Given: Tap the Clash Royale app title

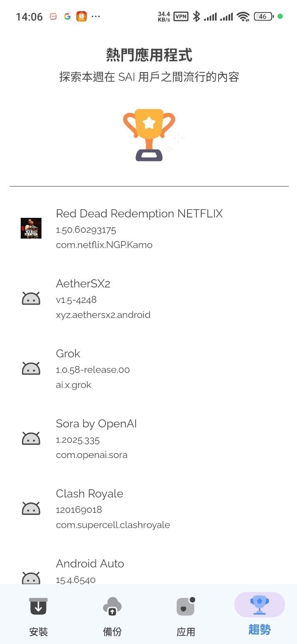Looking at the screenshot, I should pyautogui.click(x=90, y=494).
